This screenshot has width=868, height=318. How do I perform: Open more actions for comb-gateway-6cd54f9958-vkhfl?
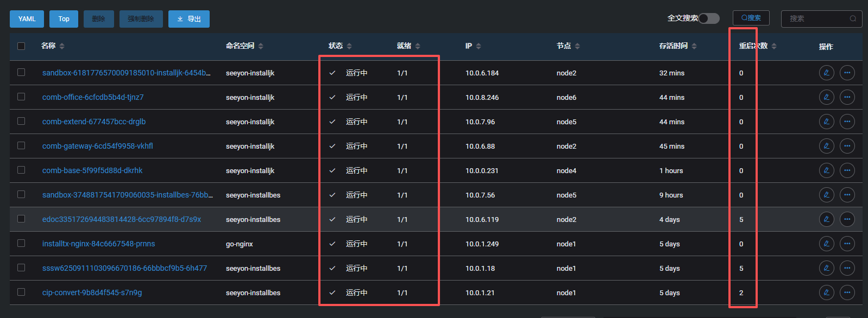[847, 146]
